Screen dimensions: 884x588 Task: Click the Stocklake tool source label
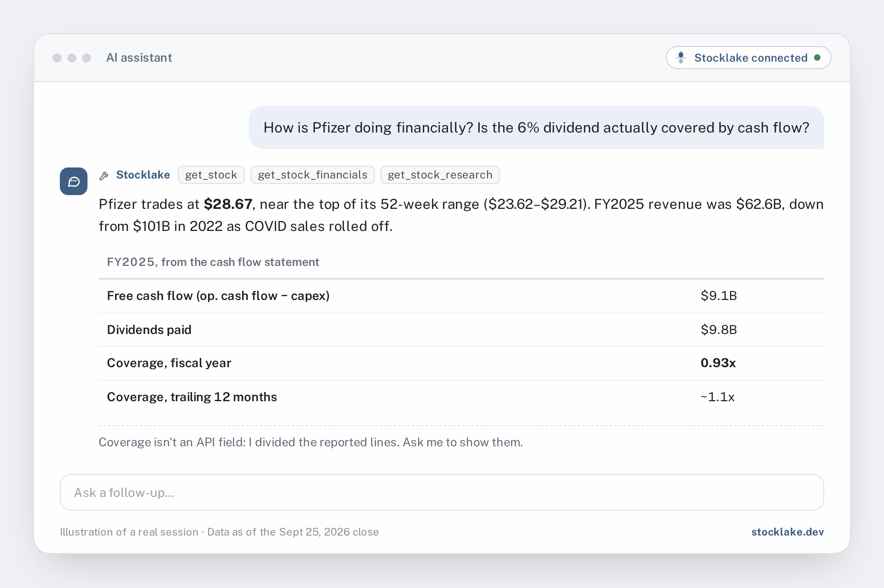143,175
